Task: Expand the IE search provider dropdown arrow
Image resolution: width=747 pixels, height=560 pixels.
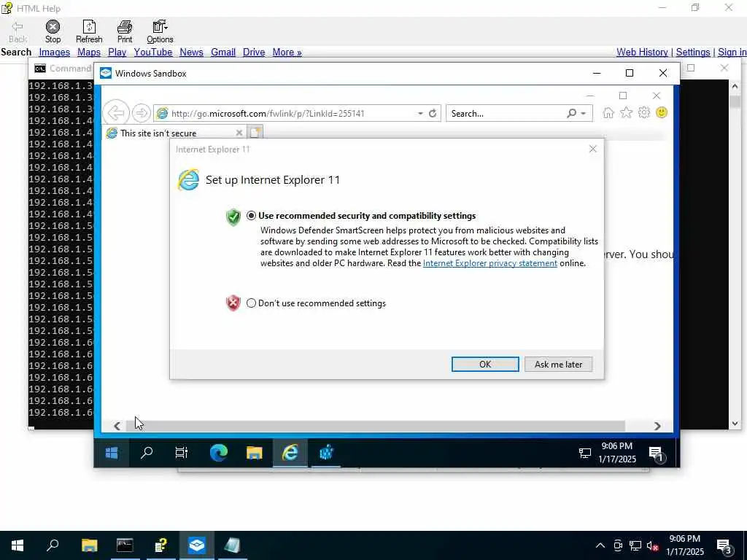Action: point(584,114)
